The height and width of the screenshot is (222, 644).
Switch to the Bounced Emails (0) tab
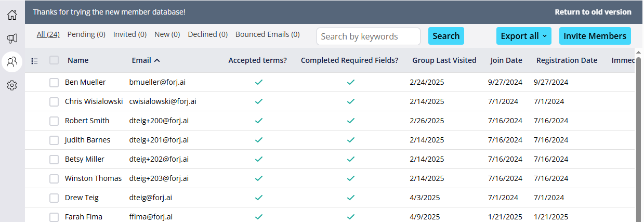point(268,34)
